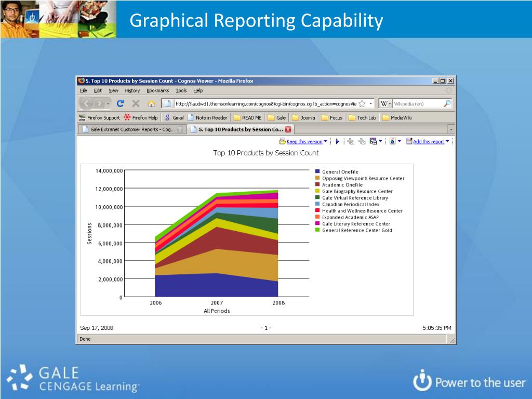The image size is (532, 399).
Task: Click the Keep this version link
Action: coord(304,141)
